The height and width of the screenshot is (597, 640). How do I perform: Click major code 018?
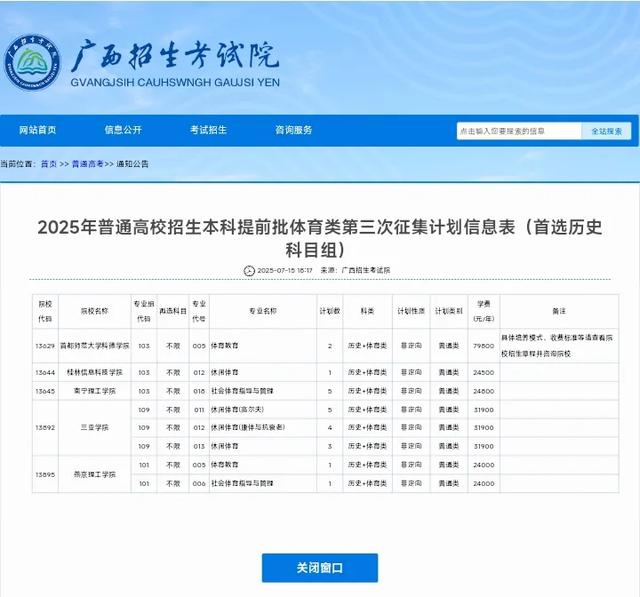(x=199, y=391)
